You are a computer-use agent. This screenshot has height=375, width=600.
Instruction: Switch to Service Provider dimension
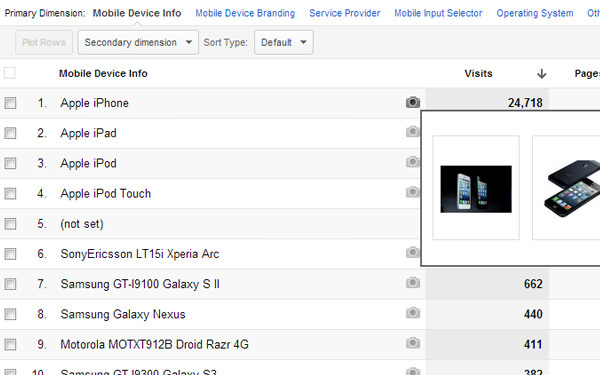click(x=345, y=13)
